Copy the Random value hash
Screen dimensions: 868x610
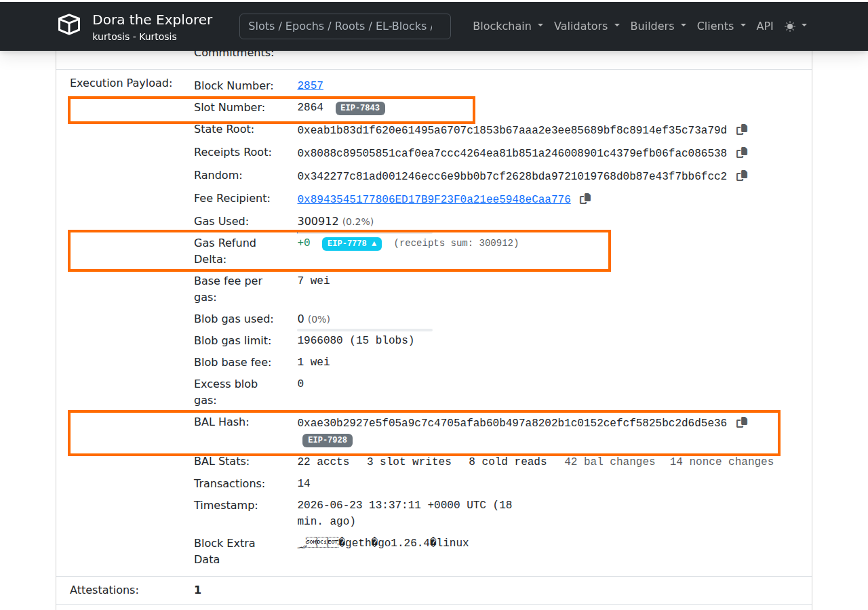coord(742,176)
